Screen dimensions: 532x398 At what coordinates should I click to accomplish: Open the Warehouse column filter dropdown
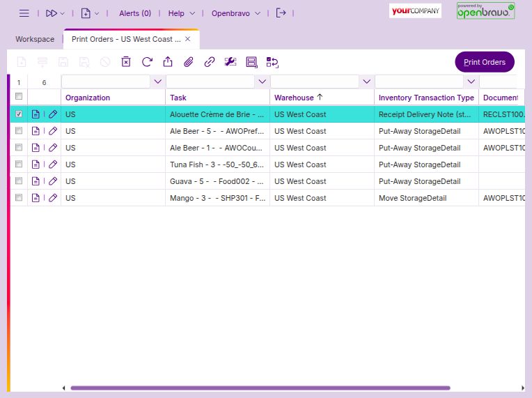366,82
